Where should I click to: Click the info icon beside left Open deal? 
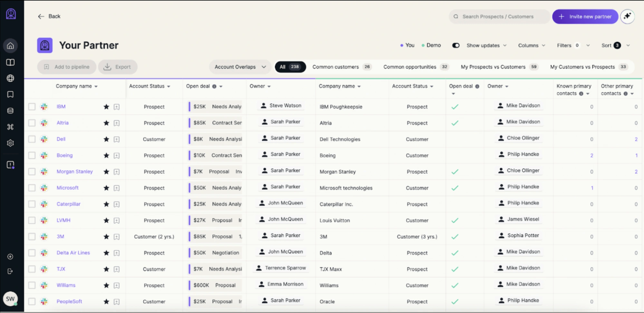214,86
